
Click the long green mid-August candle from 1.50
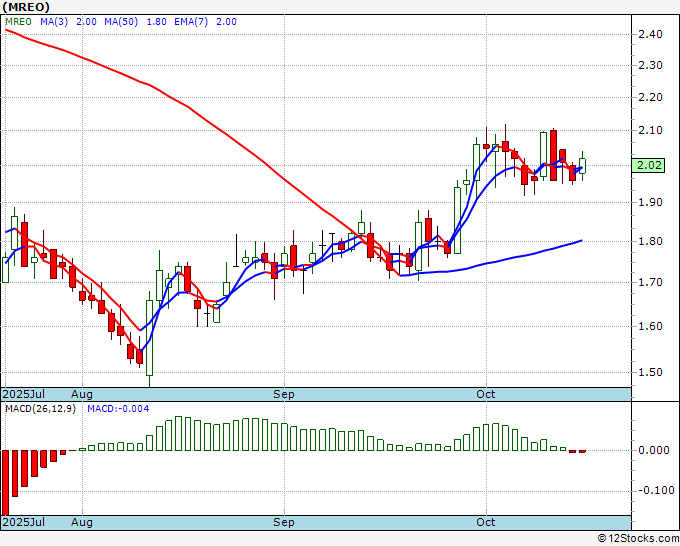150,338
